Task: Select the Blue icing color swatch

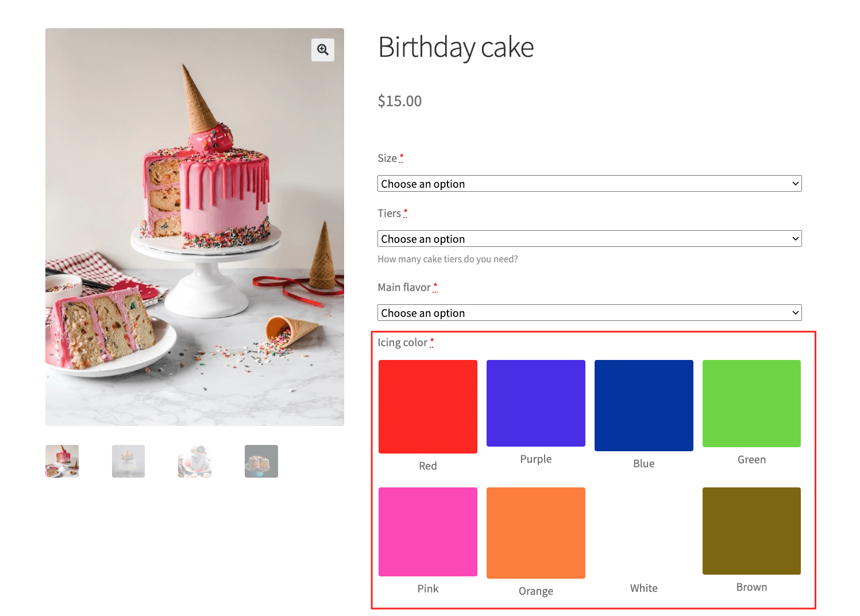Action: tap(644, 405)
